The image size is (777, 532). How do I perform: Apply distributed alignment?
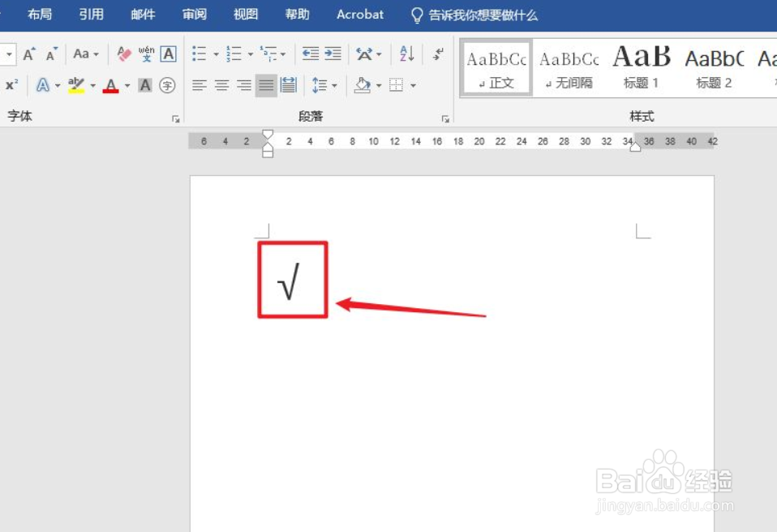289,85
